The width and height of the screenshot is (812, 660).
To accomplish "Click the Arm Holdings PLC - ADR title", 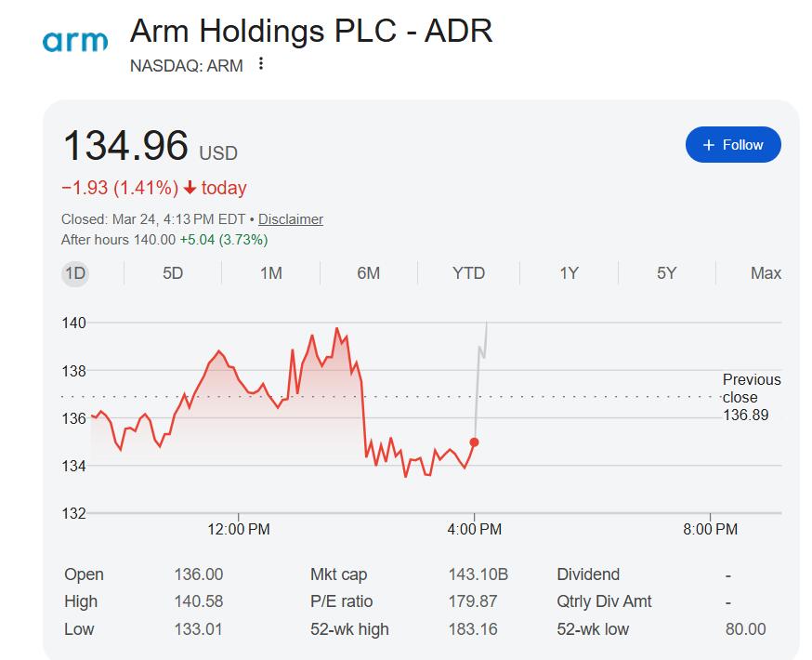I will click(311, 31).
